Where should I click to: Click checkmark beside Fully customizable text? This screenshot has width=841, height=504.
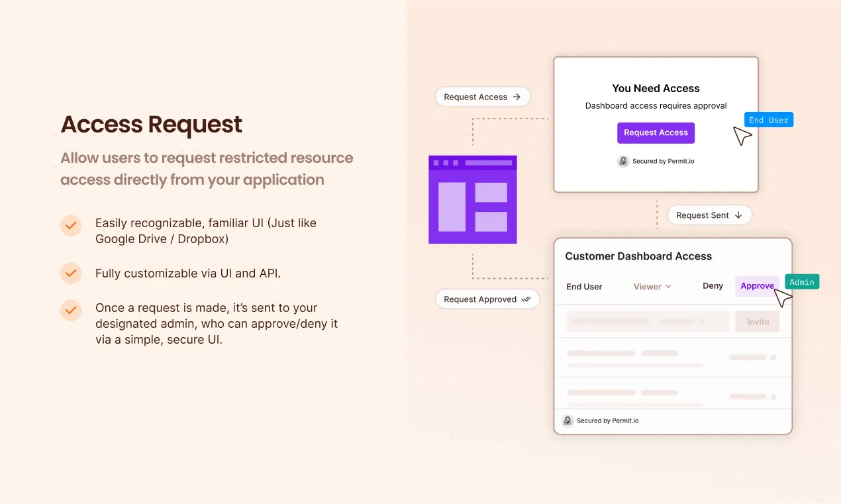[71, 273]
